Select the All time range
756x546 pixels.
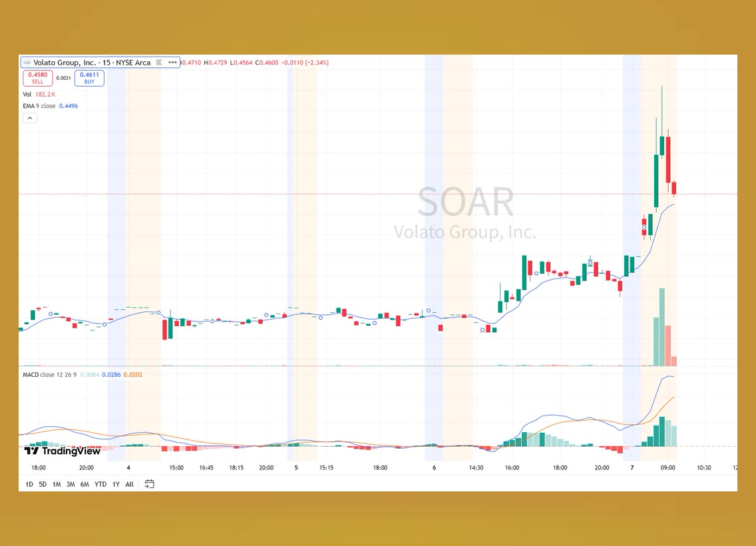coord(129,484)
